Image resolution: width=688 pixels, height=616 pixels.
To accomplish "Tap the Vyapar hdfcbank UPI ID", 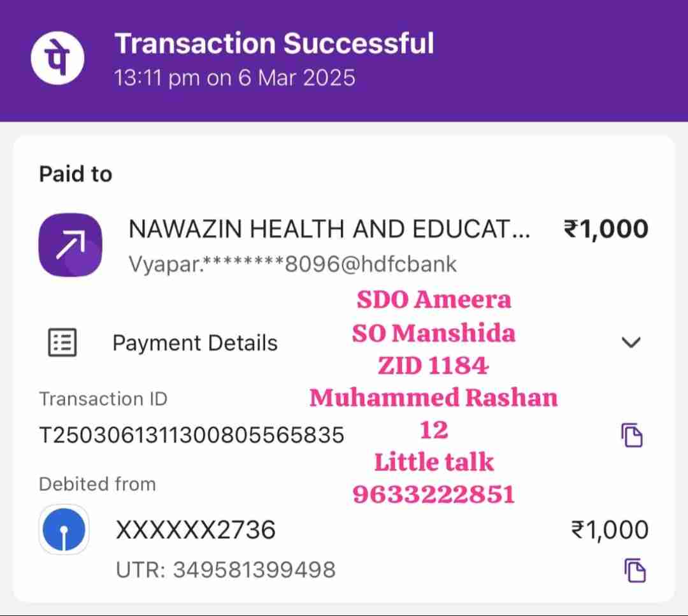I will click(x=292, y=264).
